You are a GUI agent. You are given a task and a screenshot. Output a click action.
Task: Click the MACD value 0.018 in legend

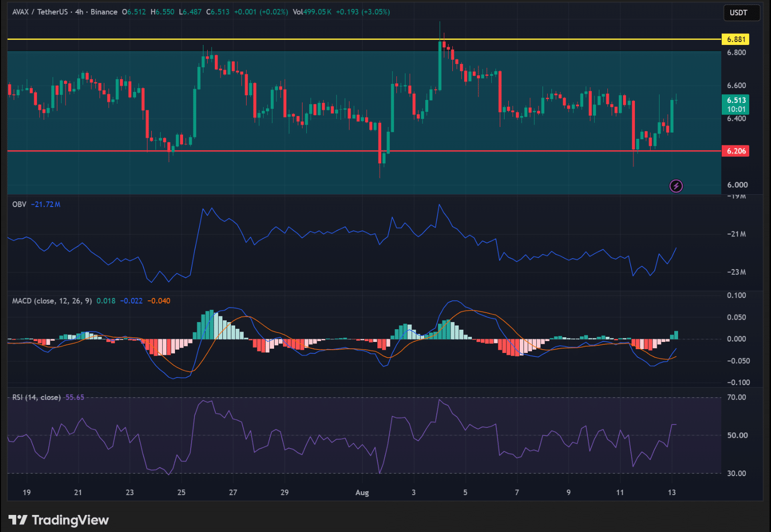click(106, 301)
